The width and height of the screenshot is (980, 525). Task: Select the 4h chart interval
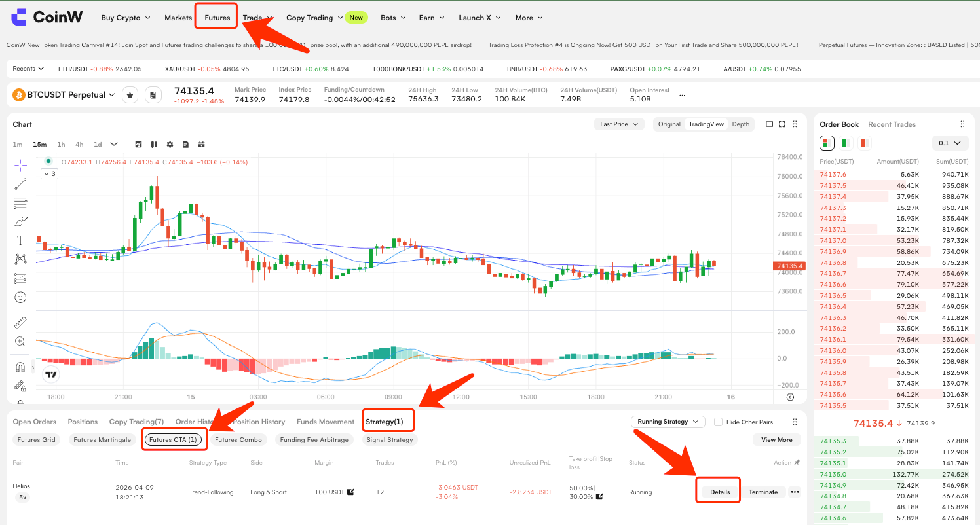79,144
